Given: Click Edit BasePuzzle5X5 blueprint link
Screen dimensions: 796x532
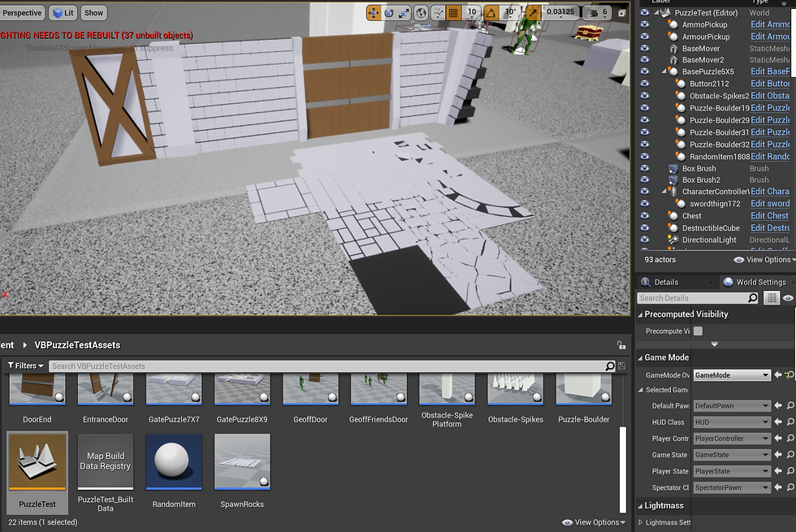Looking at the screenshot, I should (770, 71).
